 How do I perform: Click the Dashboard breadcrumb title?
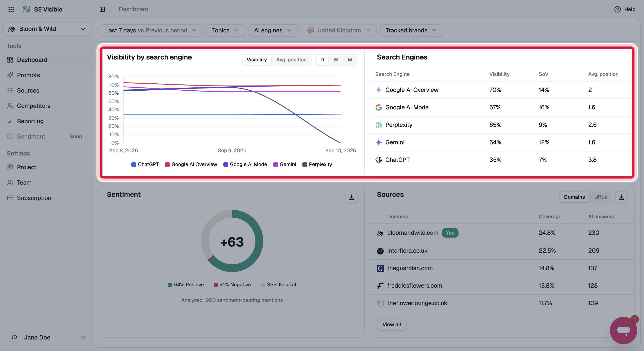(134, 9)
